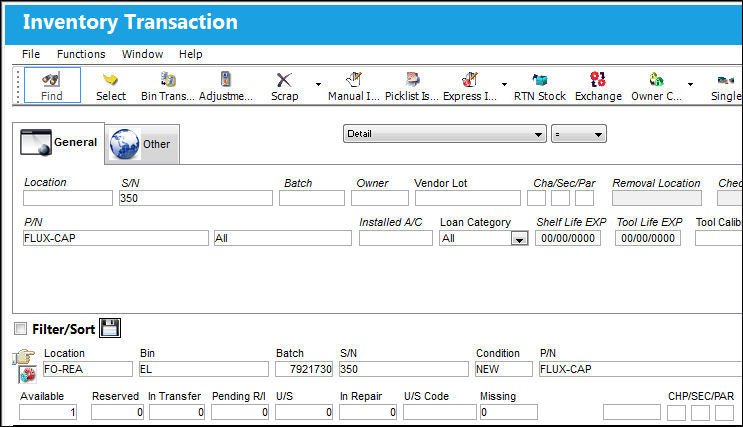Click the small red icon under the pointing hand
The image size is (743, 427).
[x=27, y=375]
